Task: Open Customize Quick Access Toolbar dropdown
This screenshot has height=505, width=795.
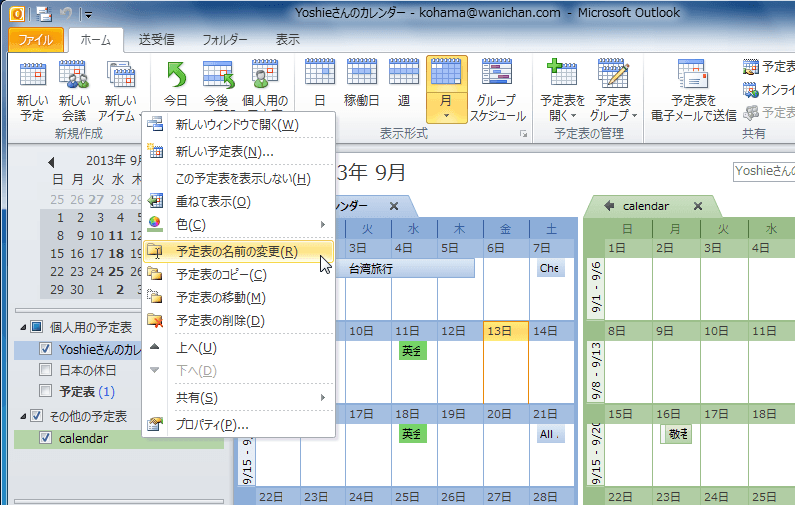Action: (x=88, y=15)
